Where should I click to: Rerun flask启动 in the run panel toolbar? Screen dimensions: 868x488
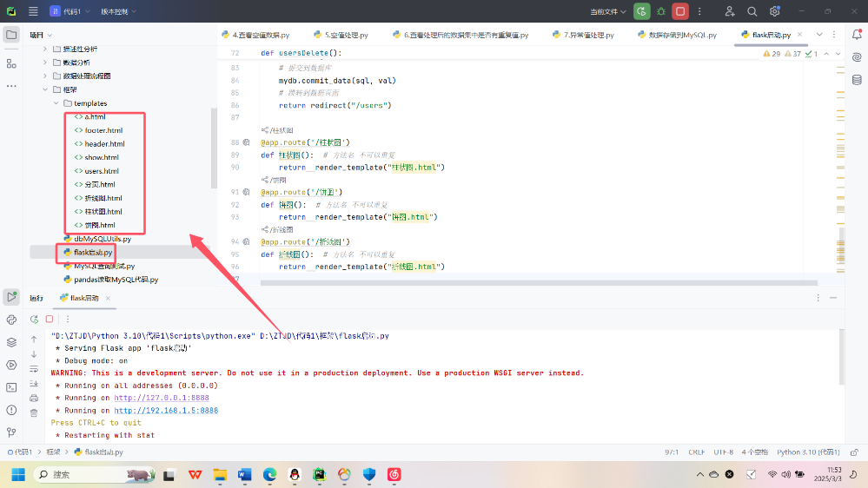click(34, 320)
